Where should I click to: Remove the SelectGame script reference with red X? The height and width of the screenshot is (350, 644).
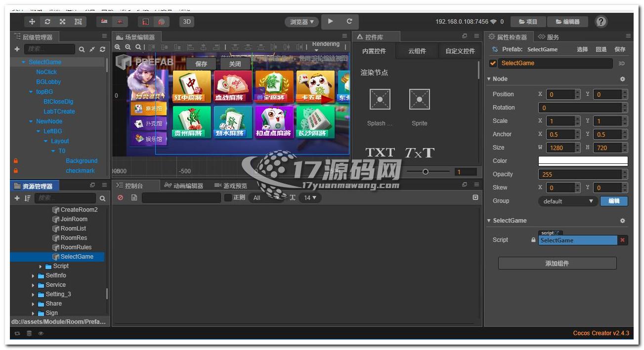point(622,240)
